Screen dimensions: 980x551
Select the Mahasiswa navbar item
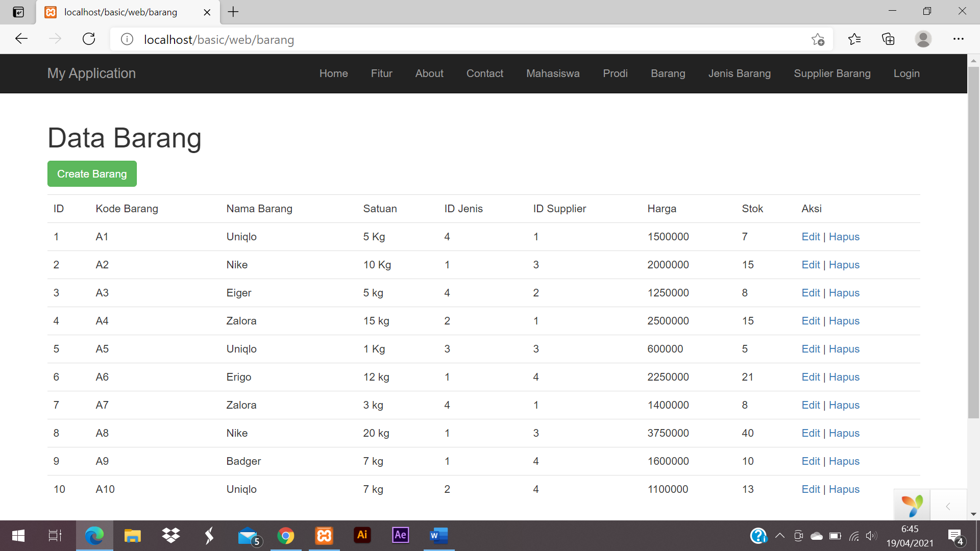553,73
